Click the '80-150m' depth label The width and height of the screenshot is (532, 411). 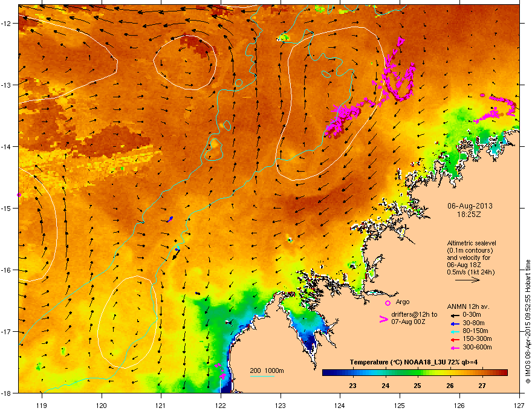coord(475,331)
